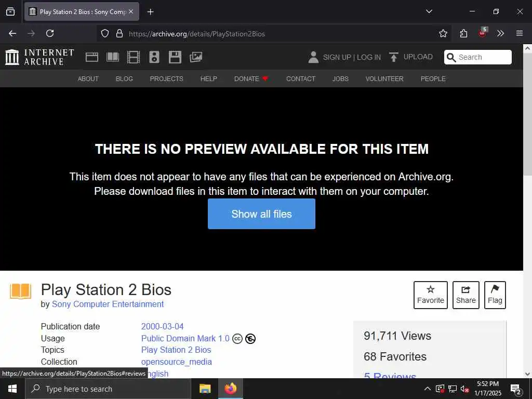
Task: Click the site padlock icon
Action: [119, 33]
